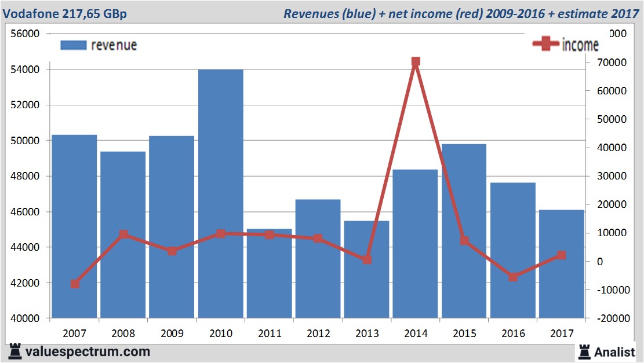Image resolution: width=644 pixels, height=363 pixels.
Task: Select the 0 income axis value
Action: click(600, 261)
